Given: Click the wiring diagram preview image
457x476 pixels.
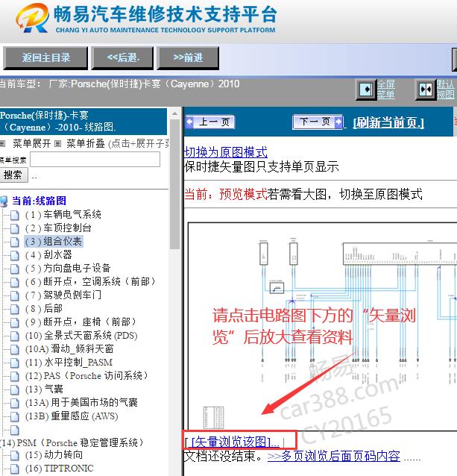Looking at the screenshot, I should click(322, 326).
